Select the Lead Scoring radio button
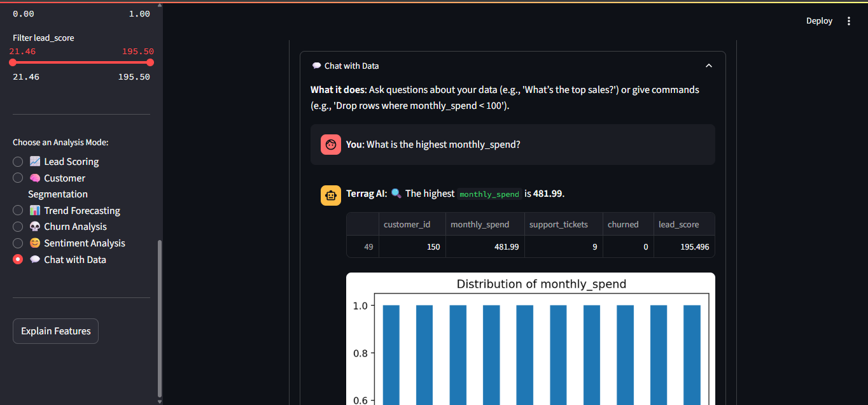 pyautogui.click(x=18, y=162)
